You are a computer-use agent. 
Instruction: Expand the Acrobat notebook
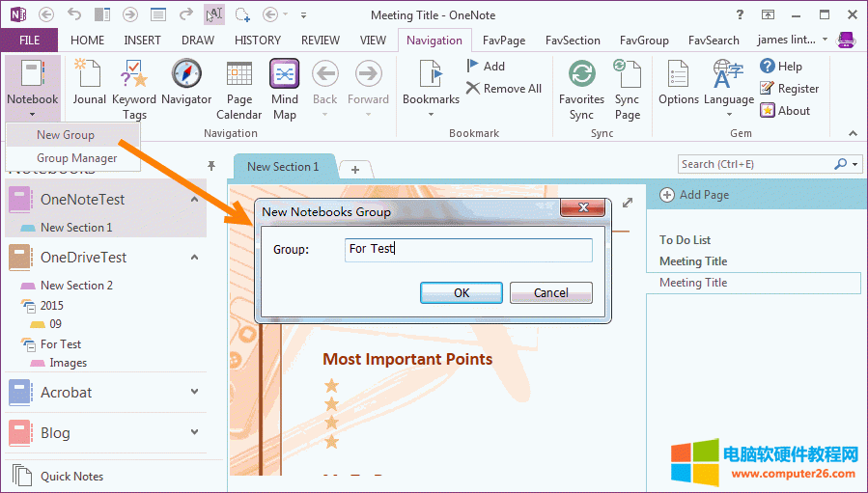pyautogui.click(x=194, y=392)
